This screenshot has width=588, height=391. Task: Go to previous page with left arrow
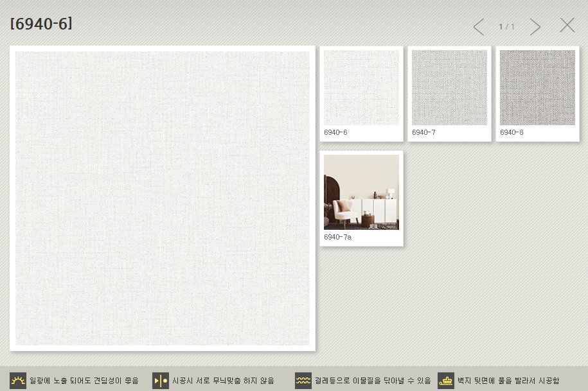point(479,26)
